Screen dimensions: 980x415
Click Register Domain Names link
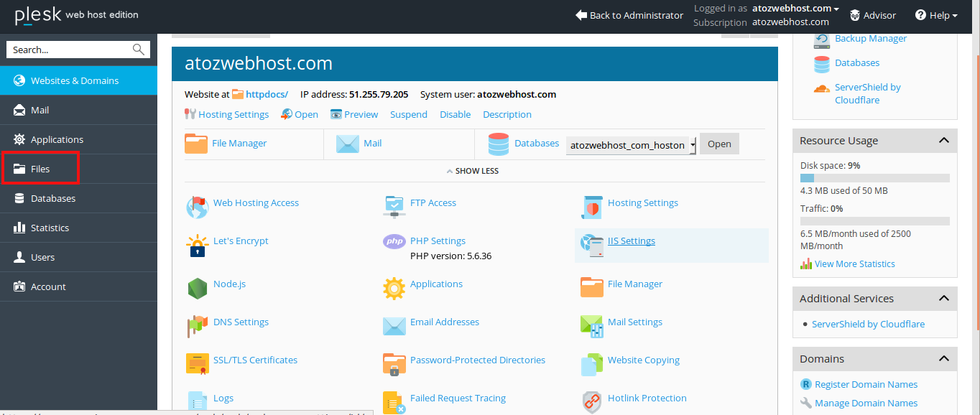[x=866, y=385]
